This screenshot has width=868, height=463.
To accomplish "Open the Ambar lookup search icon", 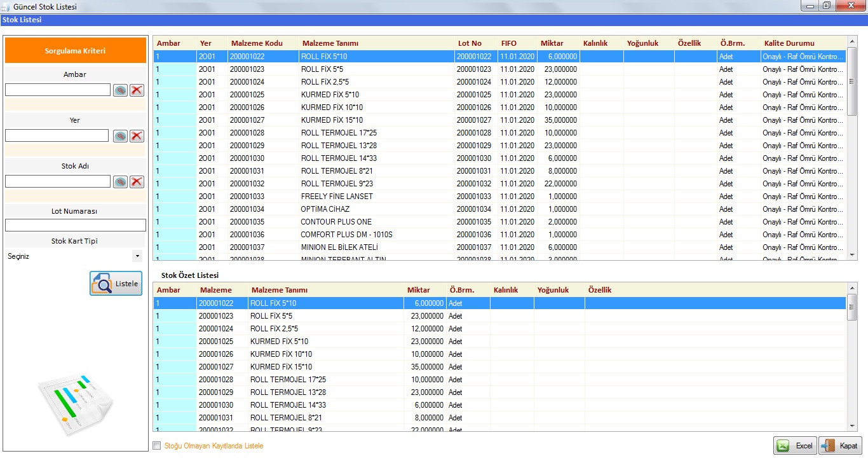I will coord(121,90).
